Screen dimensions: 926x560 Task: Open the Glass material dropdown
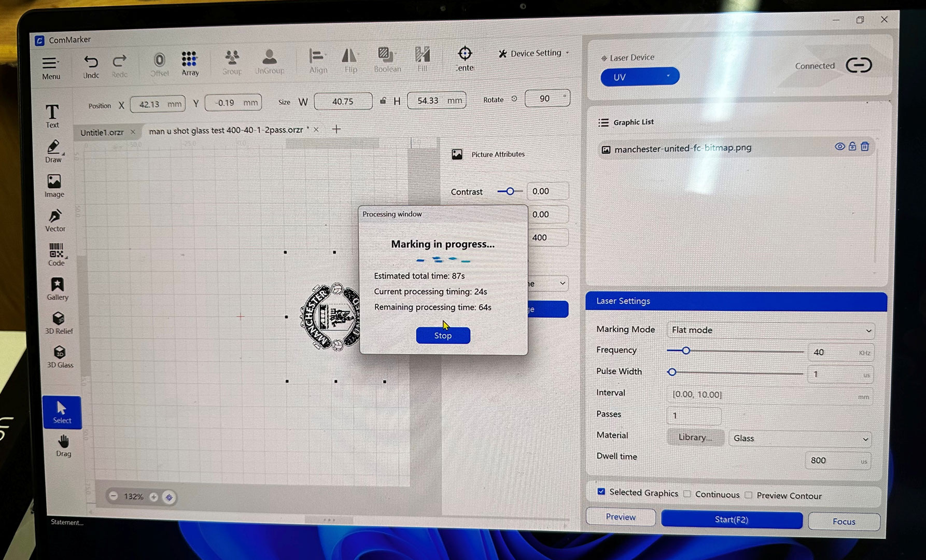[x=799, y=439]
